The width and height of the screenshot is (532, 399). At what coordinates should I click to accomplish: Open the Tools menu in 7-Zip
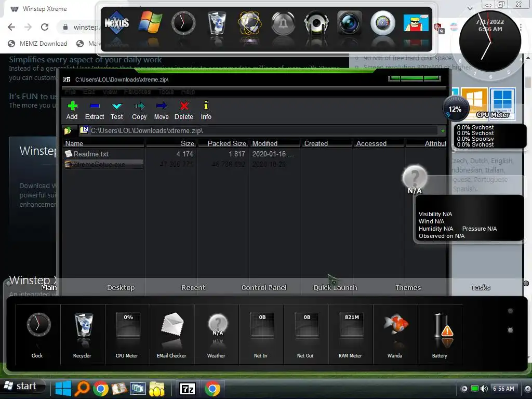pyautogui.click(x=166, y=91)
